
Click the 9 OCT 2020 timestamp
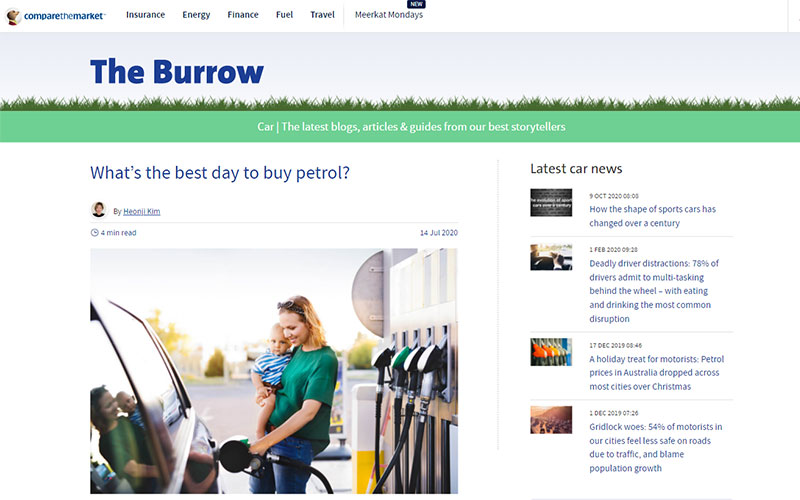tap(614, 196)
